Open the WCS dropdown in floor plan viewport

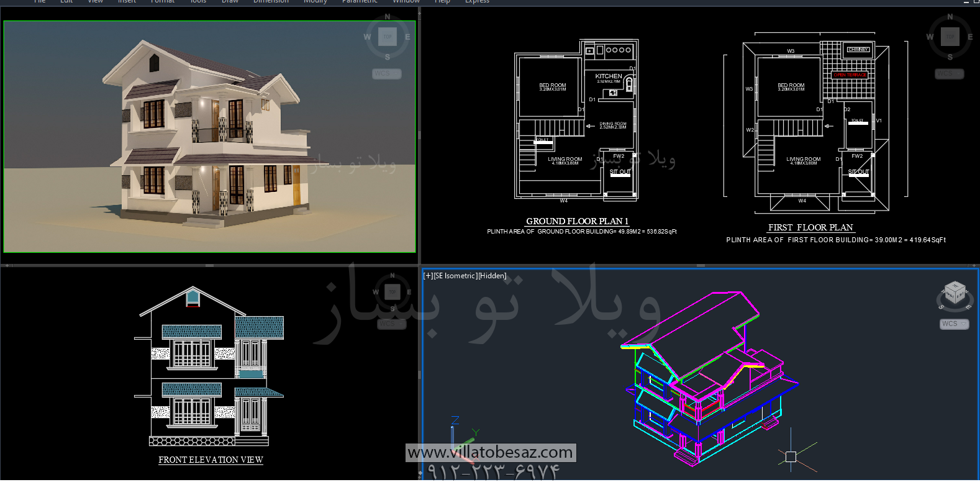point(950,74)
